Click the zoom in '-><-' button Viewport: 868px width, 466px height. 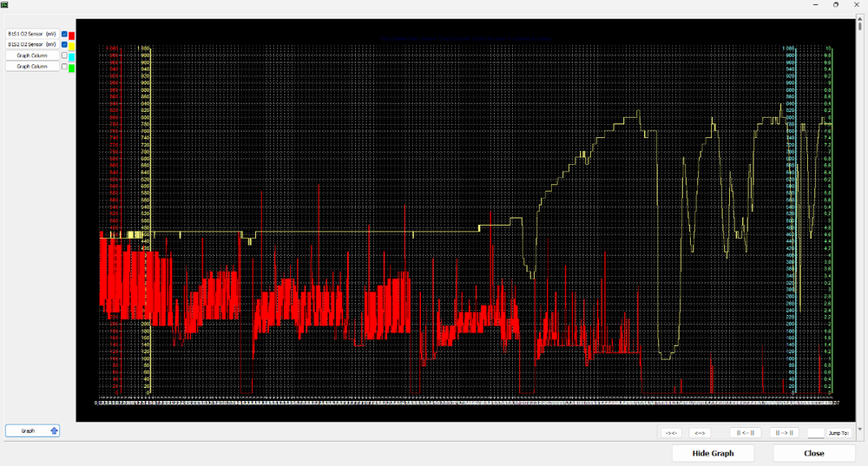tap(671, 433)
